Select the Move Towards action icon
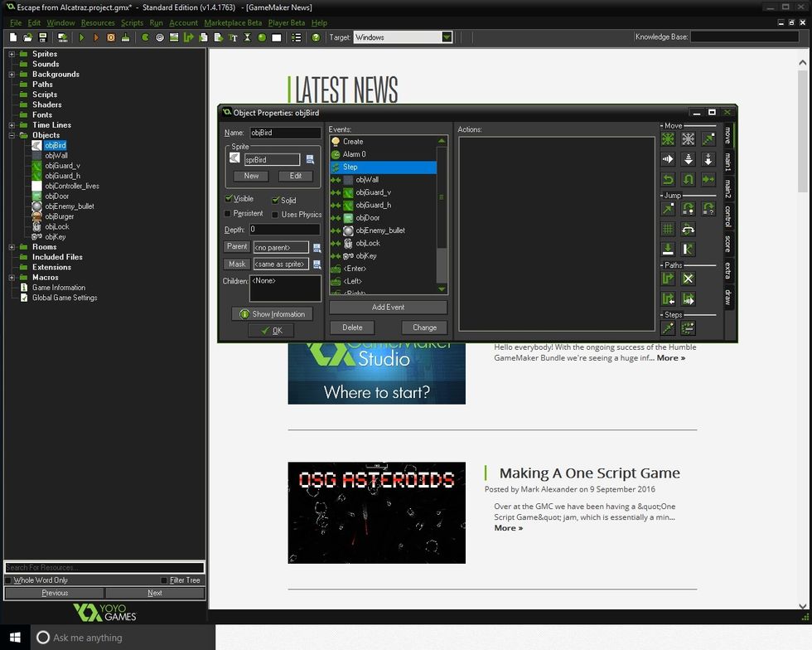The image size is (812, 650). pos(708,139)
